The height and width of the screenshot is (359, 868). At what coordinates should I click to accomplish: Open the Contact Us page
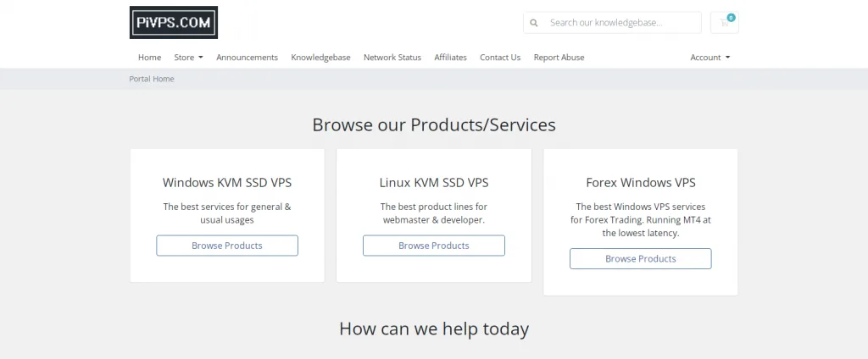(500, 57)
